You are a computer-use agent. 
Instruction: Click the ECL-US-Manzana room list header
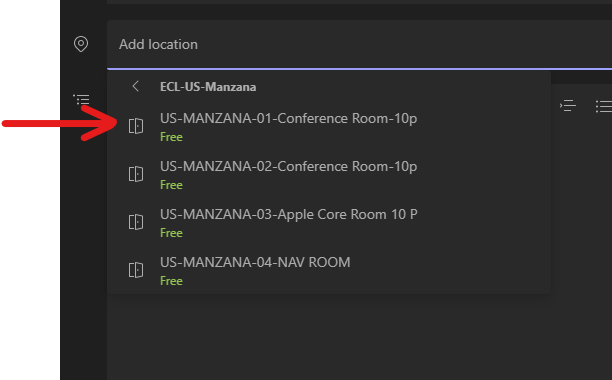[208, 87]
